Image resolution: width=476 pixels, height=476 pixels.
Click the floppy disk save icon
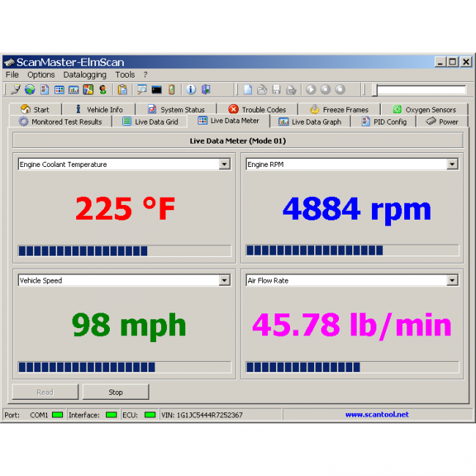pos(276,90)
